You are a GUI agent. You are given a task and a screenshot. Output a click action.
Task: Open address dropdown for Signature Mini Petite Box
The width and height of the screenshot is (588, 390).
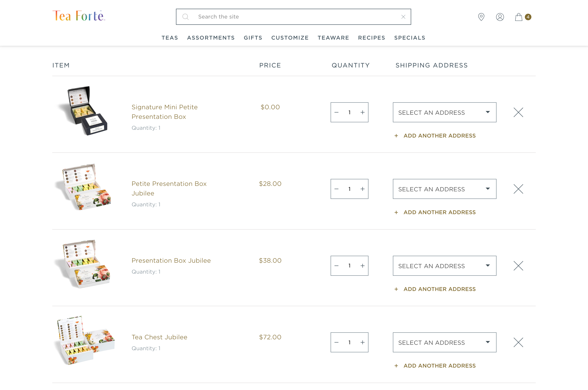[x=444, y=113]
